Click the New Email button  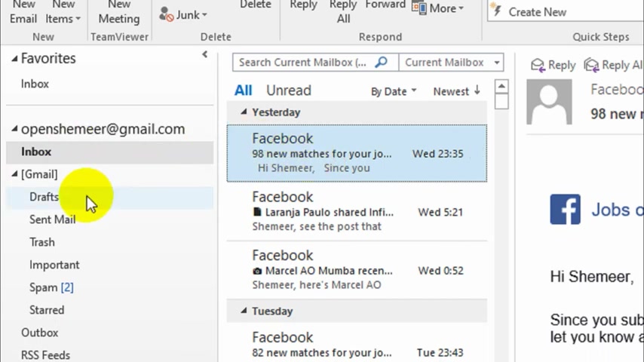tap(23, 11)
